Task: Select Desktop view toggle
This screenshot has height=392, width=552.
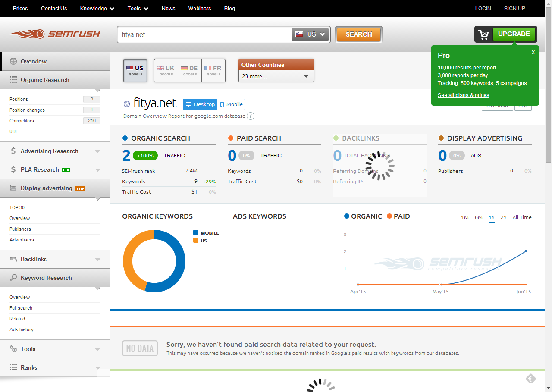Action: tap(200, 104)
